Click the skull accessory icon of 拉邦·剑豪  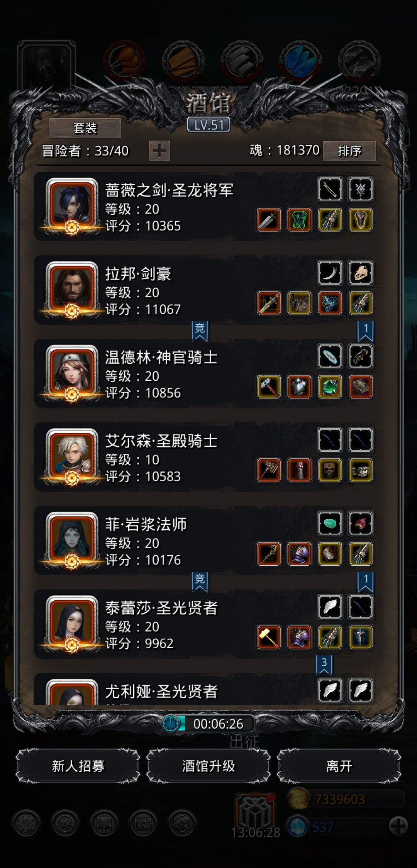(x=361, y=273)
